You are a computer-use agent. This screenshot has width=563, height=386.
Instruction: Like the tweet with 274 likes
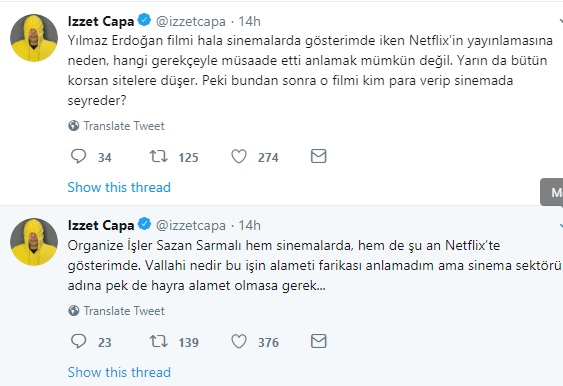pyautogui.click(x=239, y=156)
